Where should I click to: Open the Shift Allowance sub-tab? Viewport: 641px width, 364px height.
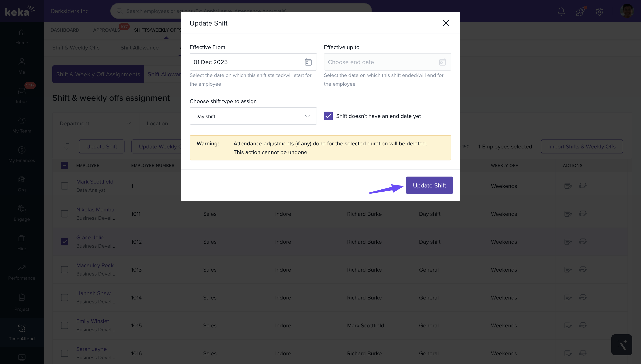tap(140, 48)
